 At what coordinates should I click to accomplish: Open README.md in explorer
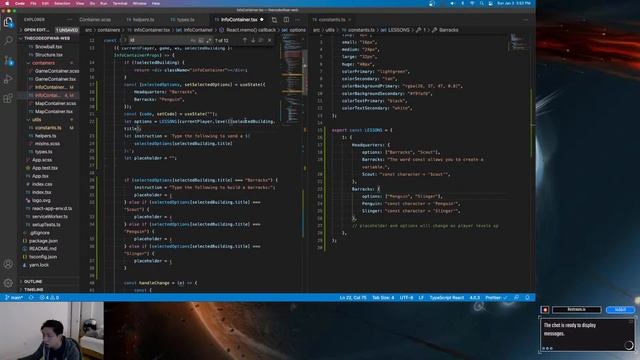coord(42,249)
